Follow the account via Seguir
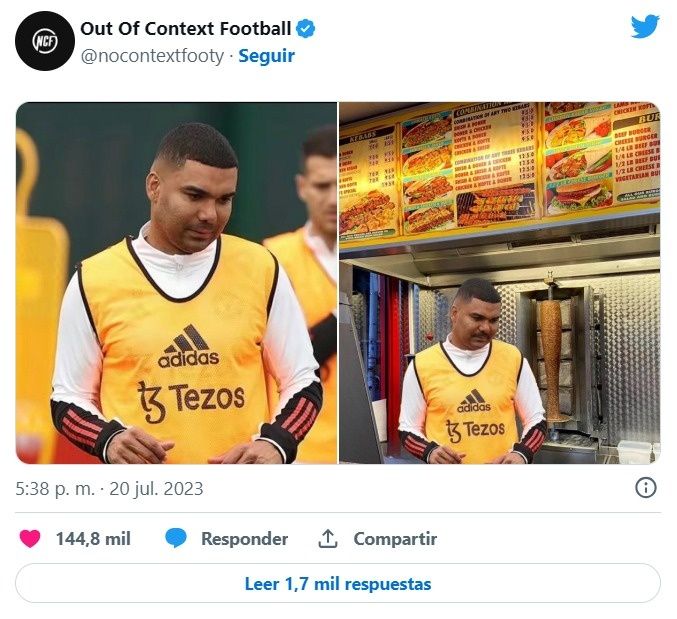The image size is (677, 619). pos(266,56)
